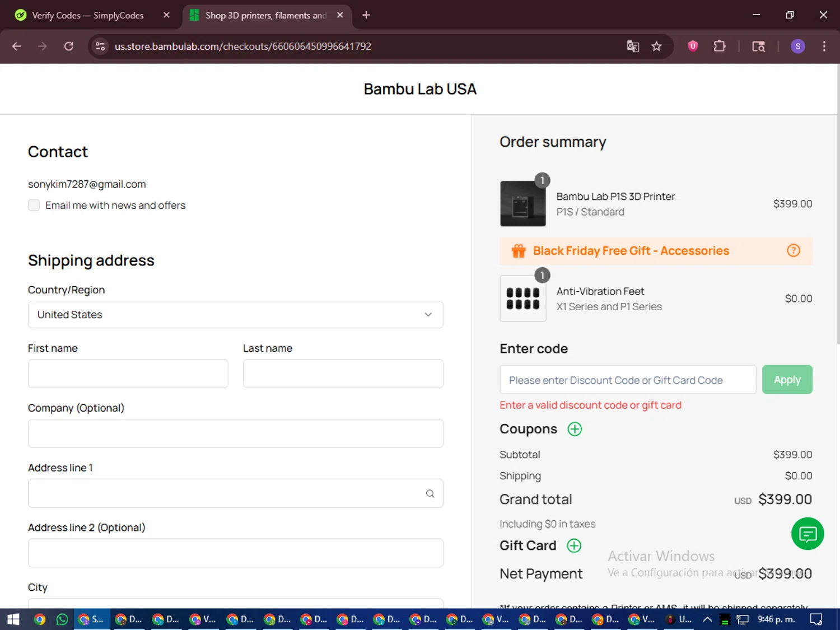Click the Address line 1 field

tap(236, 493)
